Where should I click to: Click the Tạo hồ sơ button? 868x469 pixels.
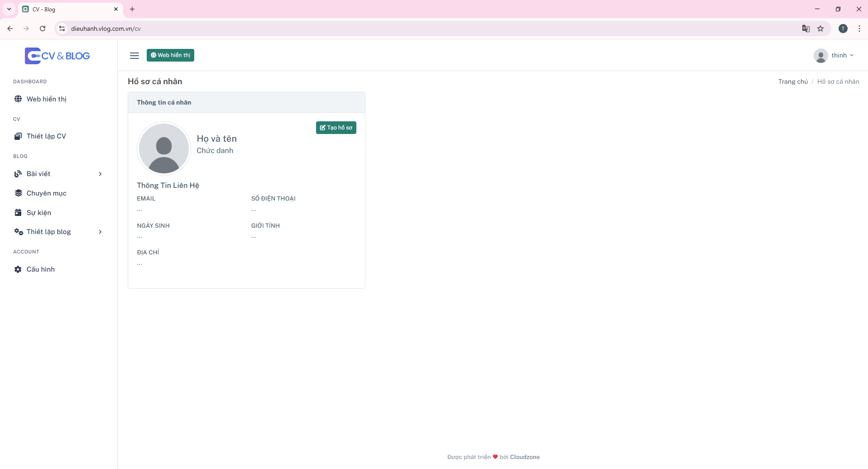point(336,128)
